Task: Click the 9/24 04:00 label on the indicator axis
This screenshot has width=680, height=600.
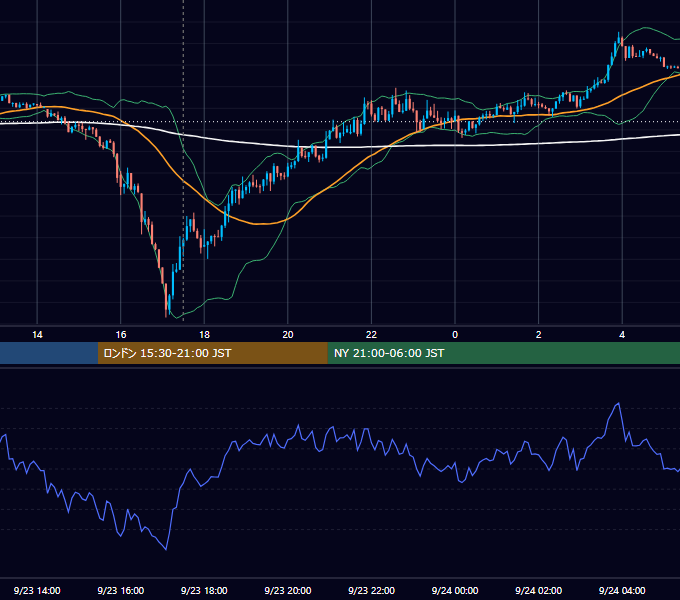Action: (622, 590)
